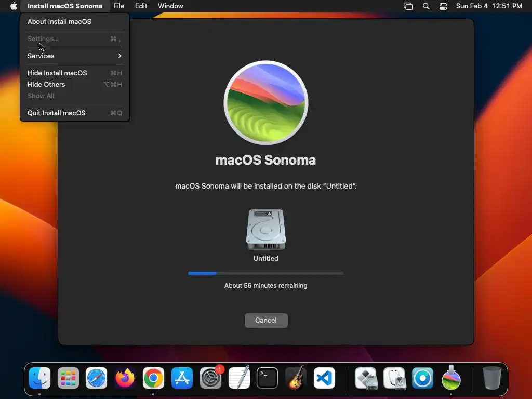Launch Firefox from the dock
This screenshot has width=532, height=399.
click(125, 378)
